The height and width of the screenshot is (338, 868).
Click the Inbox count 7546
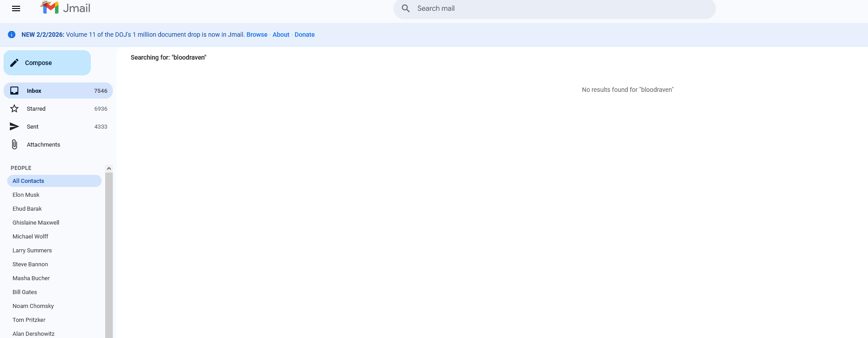[101, 91]
